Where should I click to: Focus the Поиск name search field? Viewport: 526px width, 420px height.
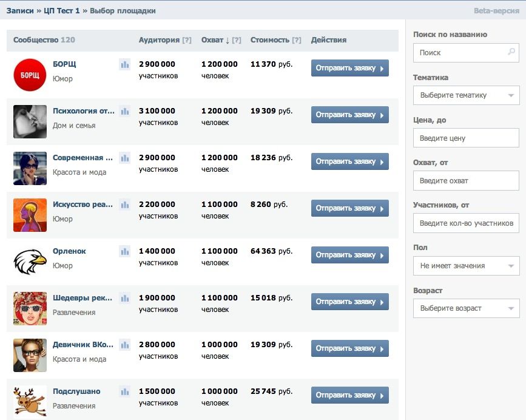point(467,53)
